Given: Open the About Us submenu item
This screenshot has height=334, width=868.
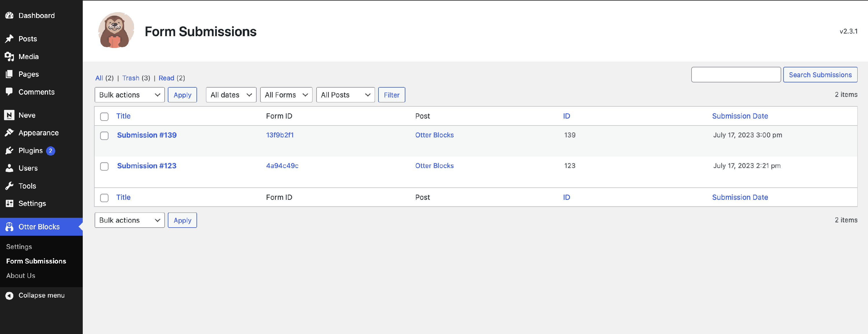Looking at the screenshot, I should pos(21,275).
